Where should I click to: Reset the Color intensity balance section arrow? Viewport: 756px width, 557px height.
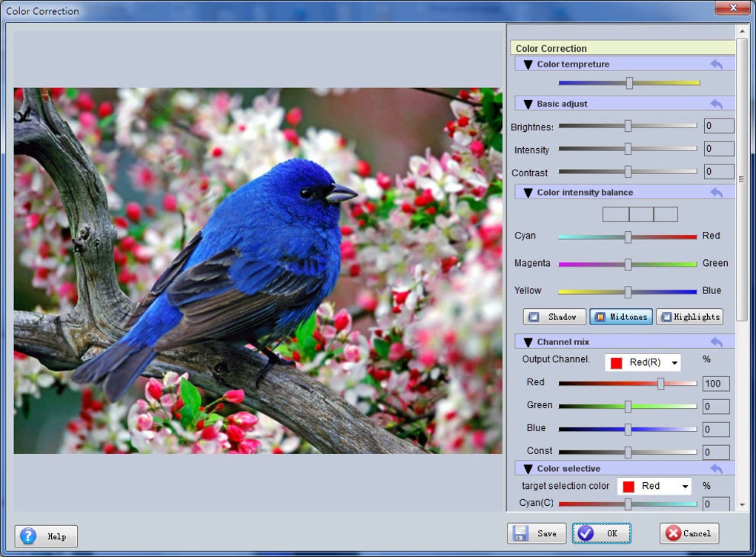tap(717, 193)
